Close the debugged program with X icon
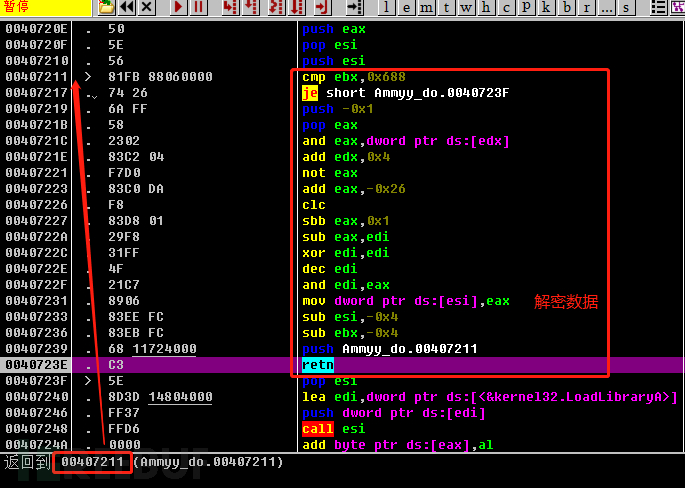 (147, 7)
